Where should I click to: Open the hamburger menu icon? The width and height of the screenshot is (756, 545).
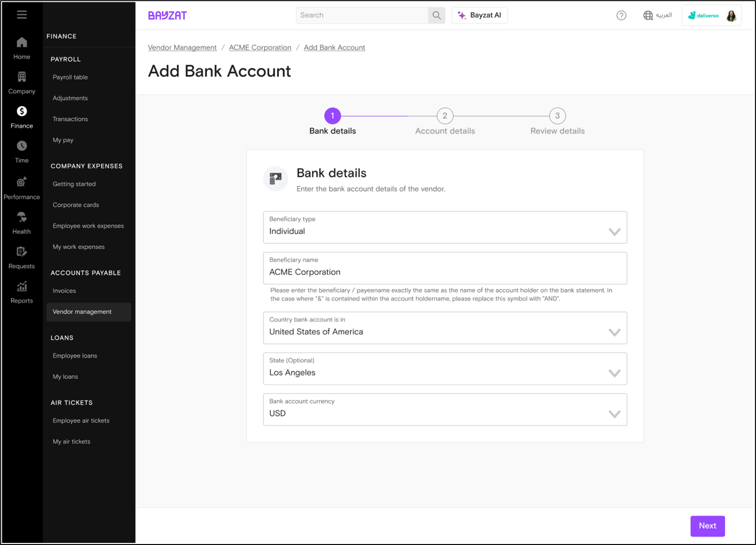[22, 14]
